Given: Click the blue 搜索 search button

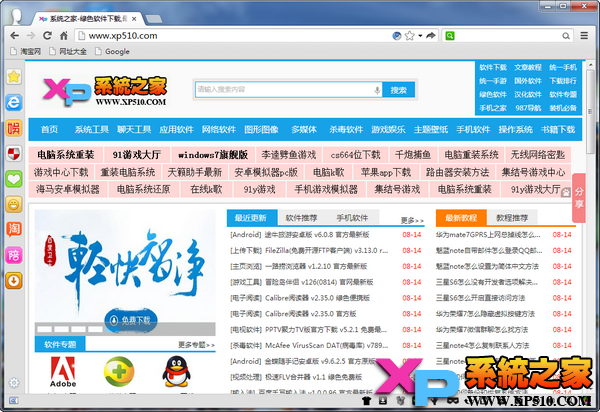Looking at the screenshot, I should tap(398, 90).
